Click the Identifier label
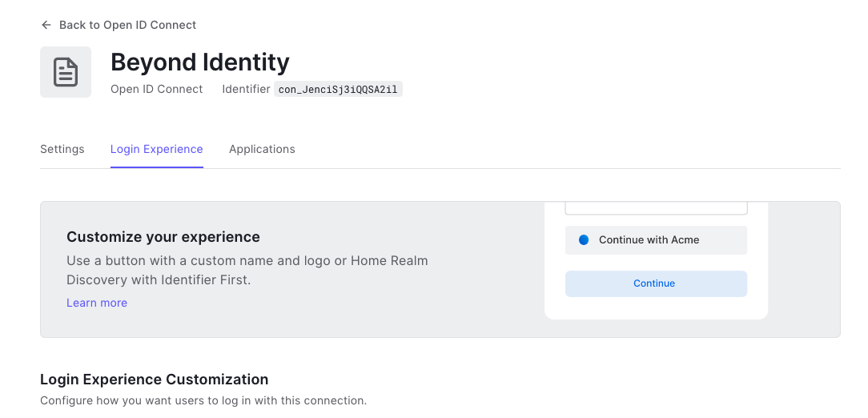868x418 pixels. tap(246, 89)
